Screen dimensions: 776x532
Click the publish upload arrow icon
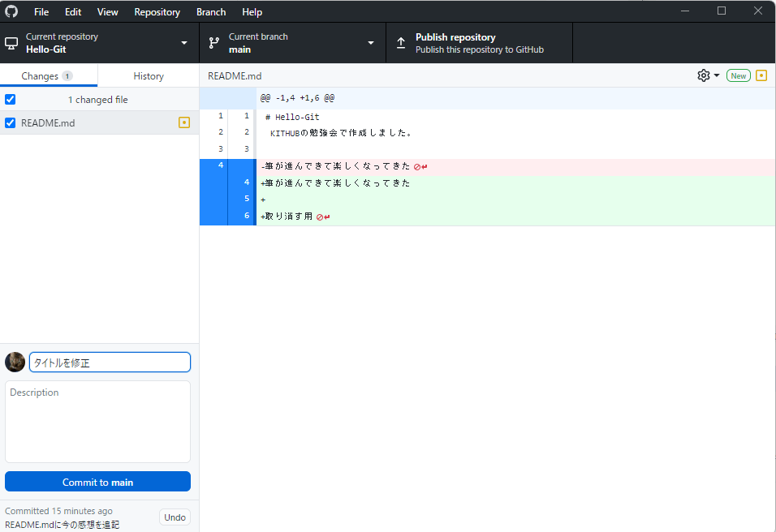[x=401, y=42]
